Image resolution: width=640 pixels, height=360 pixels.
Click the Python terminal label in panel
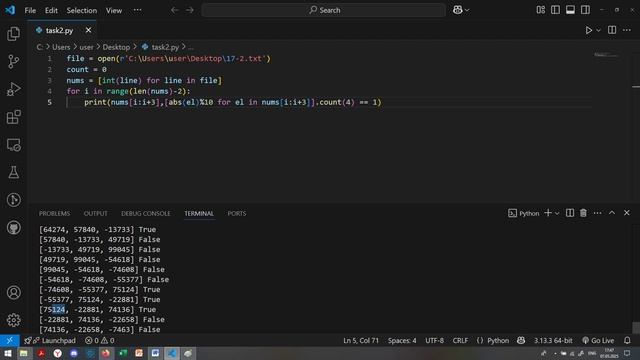tap(524, 213)
